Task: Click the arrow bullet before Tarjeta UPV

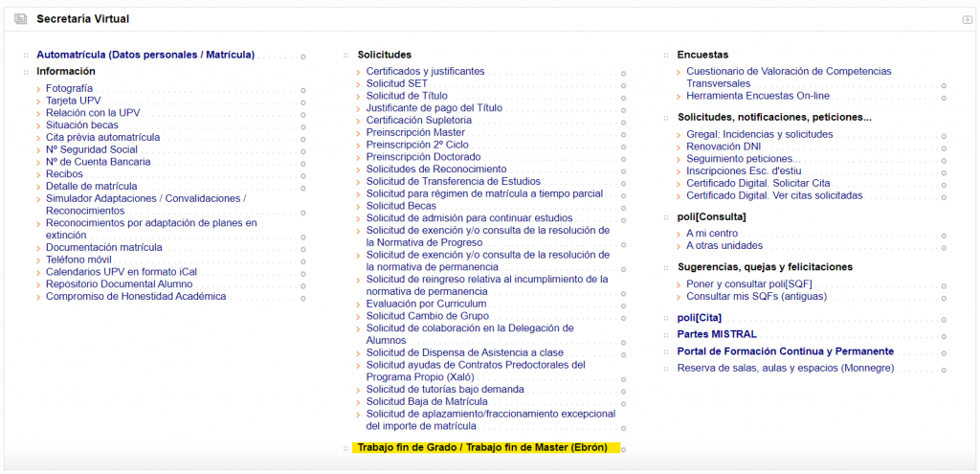Action: pos(39,102)
